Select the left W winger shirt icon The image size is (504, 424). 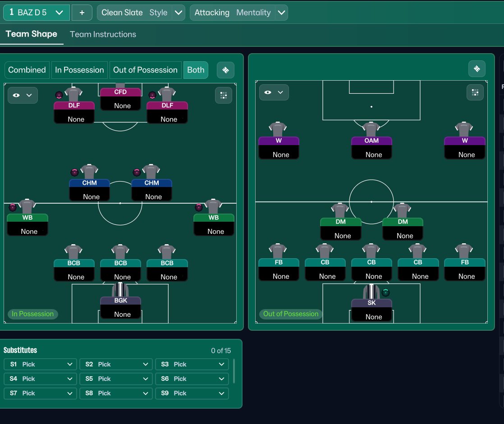click(x=278, y=129)
